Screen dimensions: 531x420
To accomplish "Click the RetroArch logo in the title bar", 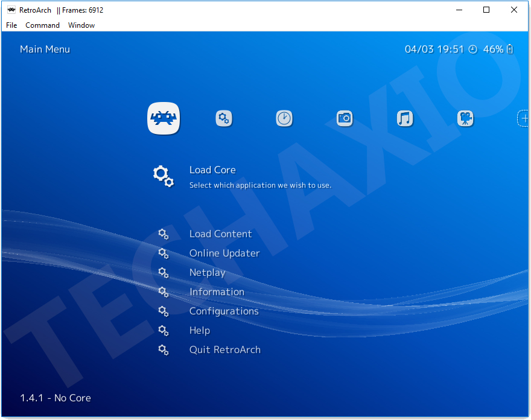I will click(12, 10).
